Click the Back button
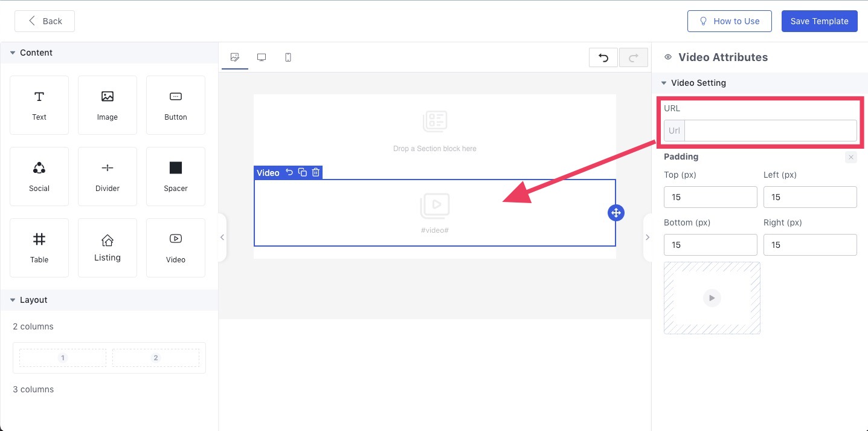Viewport: 868px width, 431px height. click(45, 21)
